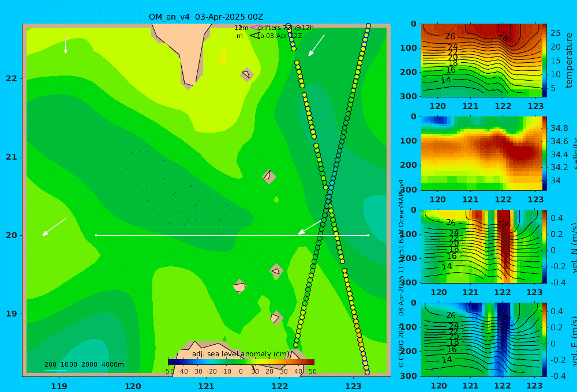Click the '5' tick on the temperature colorbar

(x=553, y=88)
